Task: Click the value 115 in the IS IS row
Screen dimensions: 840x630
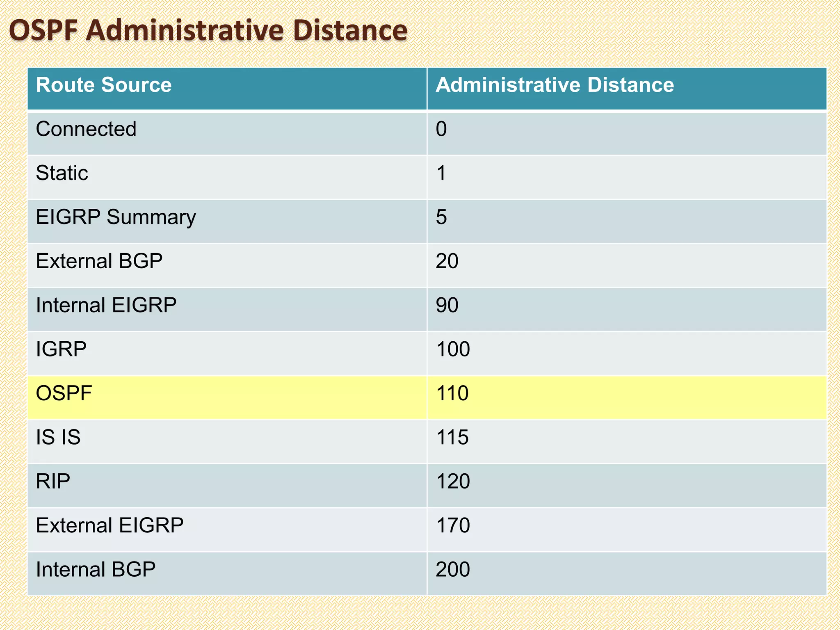Action: 452,437
